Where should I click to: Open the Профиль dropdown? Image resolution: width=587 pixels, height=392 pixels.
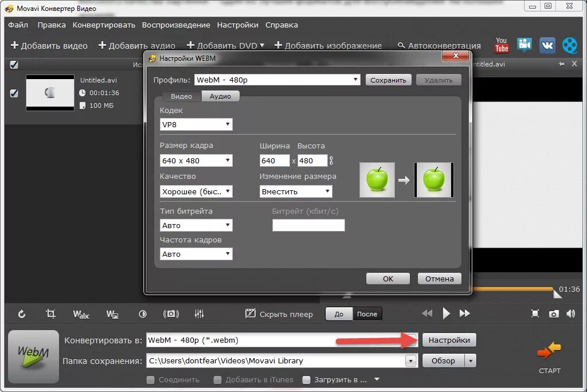point(277,80)
